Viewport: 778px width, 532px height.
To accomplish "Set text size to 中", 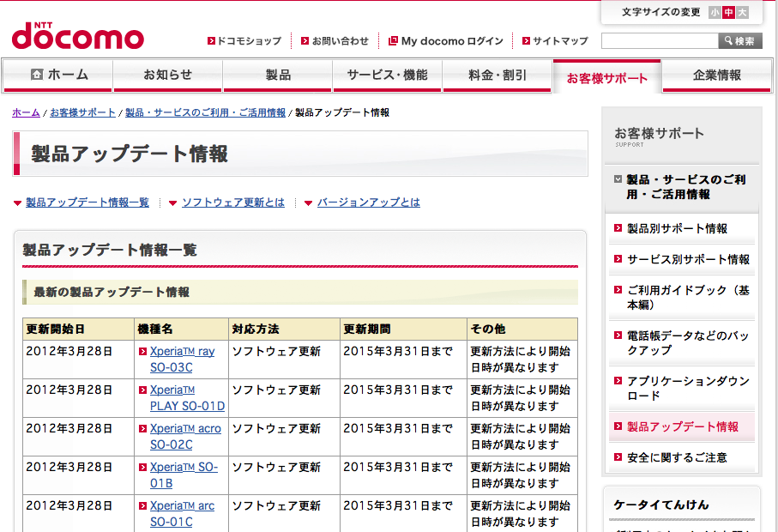I will [728, 12].
